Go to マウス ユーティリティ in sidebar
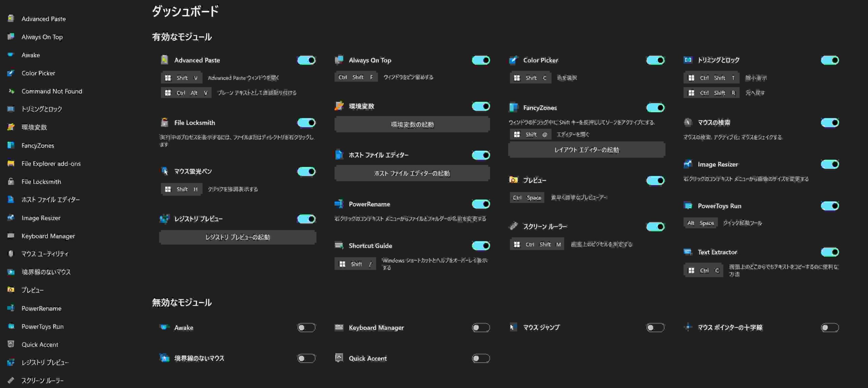Image resolution: width=868 pixels, height=388 pixels. pyautogui.click(x=45, y=254)
